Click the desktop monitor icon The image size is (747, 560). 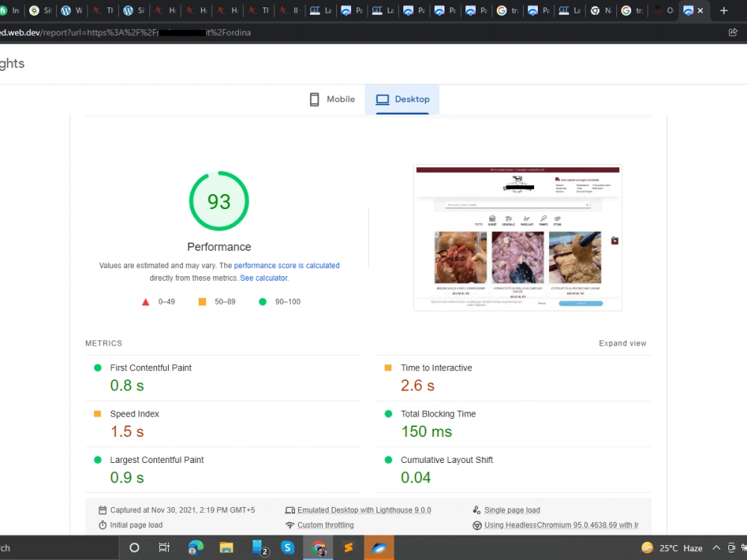(382, 99)
